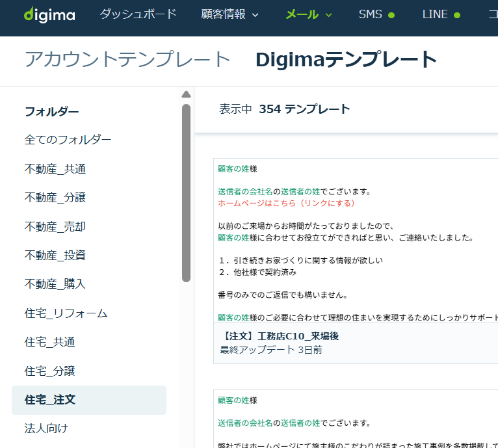
Task: Switch to the アカウントテンプレート tab
Action: 127,59
